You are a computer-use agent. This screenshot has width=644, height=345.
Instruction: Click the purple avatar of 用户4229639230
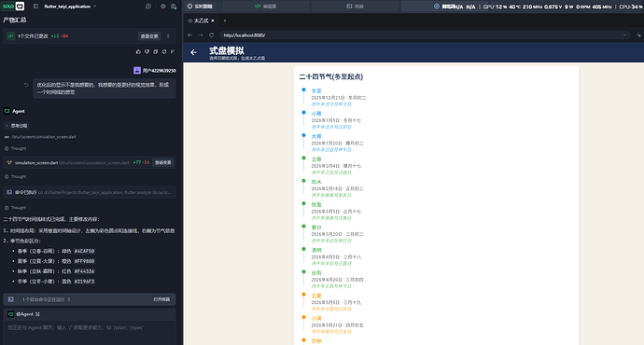tap(137, 71)
